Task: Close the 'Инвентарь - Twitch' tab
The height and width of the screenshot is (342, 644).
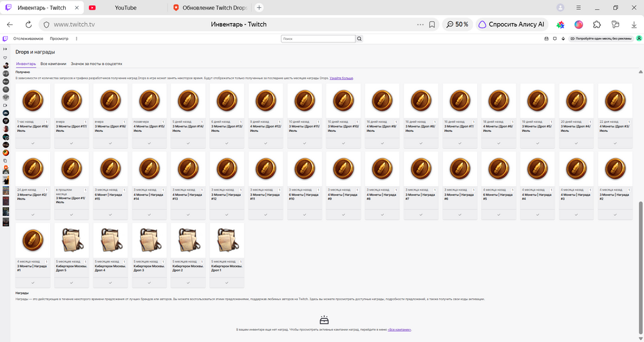Action: click(77, 8)
